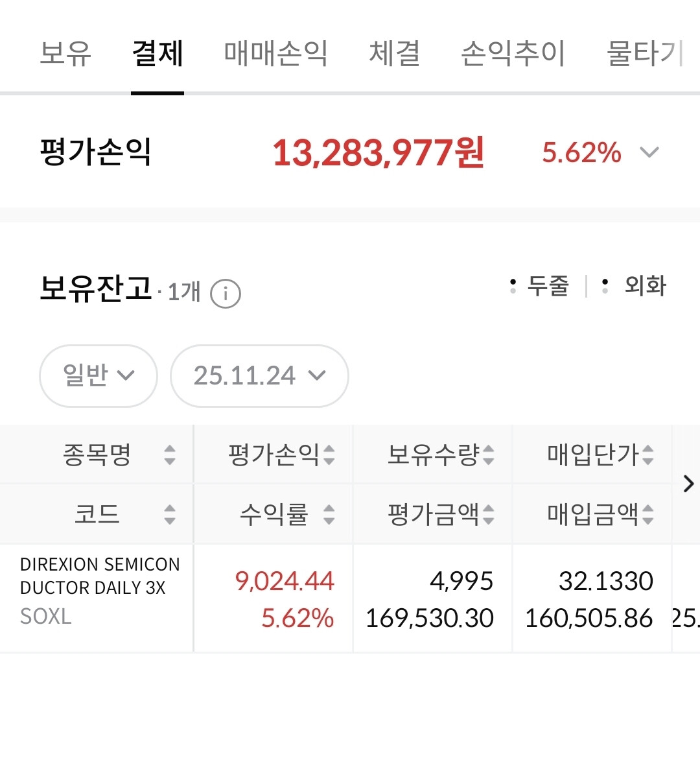The width and height of the screenshot is (700, 769).
Task: Switch to the 보유 tab
Action: coord(65,53)
